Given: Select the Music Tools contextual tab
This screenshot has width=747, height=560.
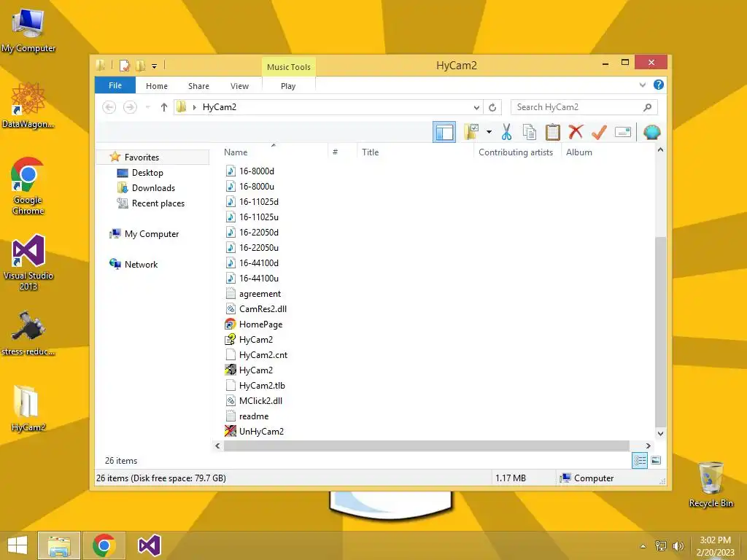Looking at the screenshot, I should pyautogui.click(x=289, y=67).
